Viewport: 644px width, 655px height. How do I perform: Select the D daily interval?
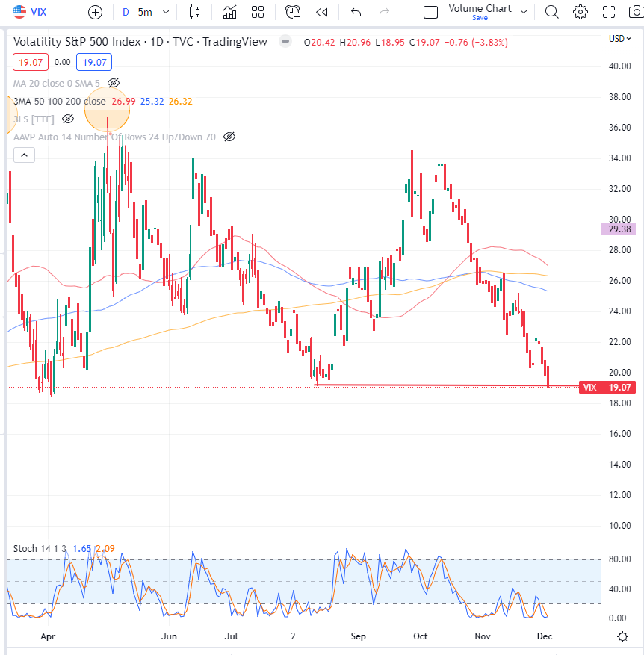(126, 13)
